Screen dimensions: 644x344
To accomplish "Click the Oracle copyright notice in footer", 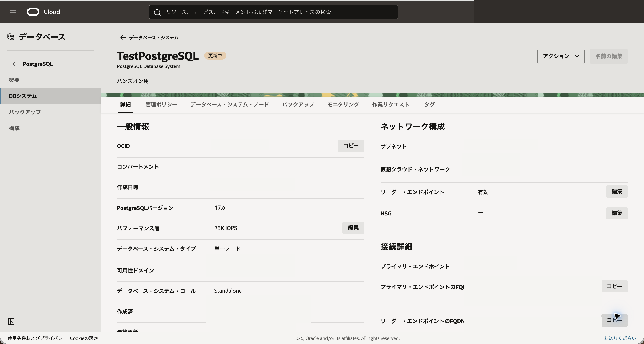I will coord(348,338).
